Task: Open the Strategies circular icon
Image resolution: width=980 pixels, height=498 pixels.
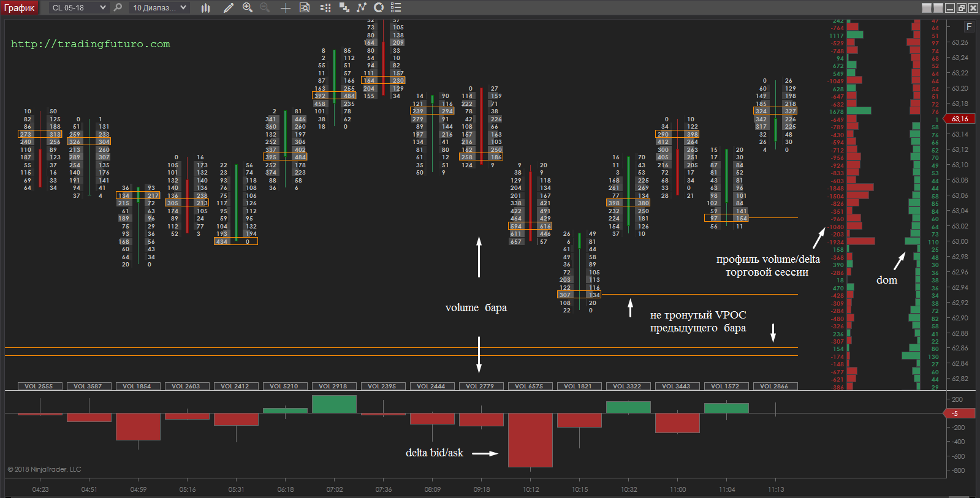Action: point(379,7)
